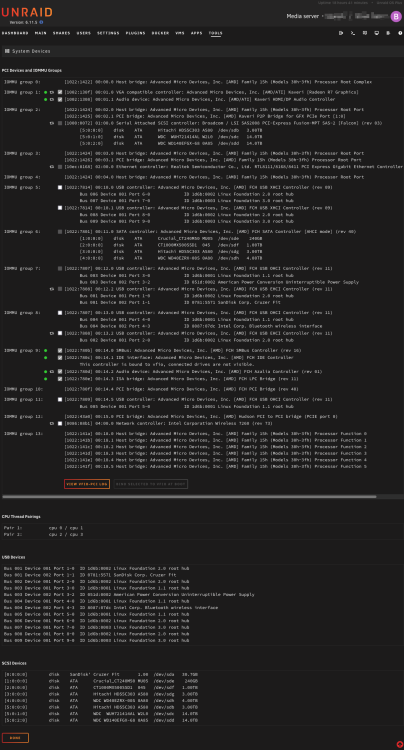This screenshot has height=750, width=404.
Task: Click the green status dot beside ISA bridge
Action: click(46, 378)
